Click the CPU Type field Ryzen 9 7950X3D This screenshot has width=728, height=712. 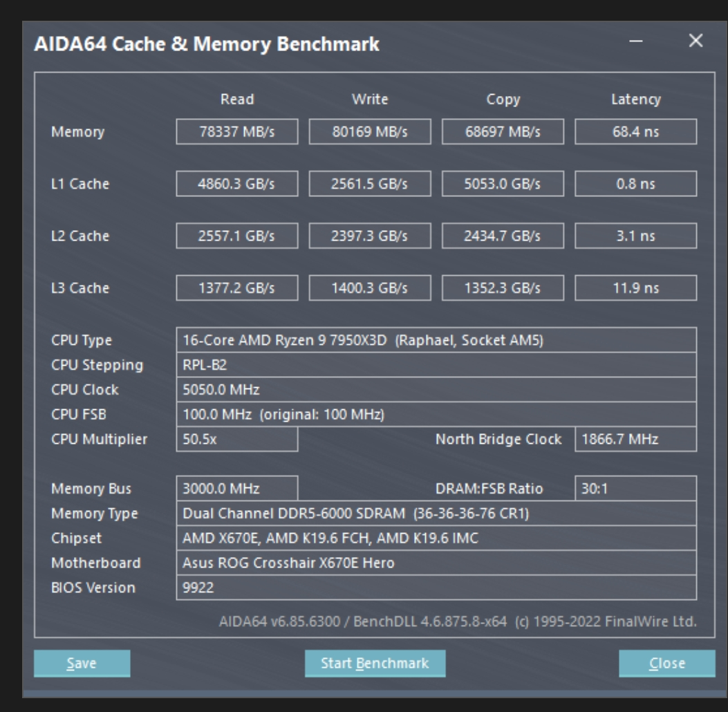click(436, 339)
